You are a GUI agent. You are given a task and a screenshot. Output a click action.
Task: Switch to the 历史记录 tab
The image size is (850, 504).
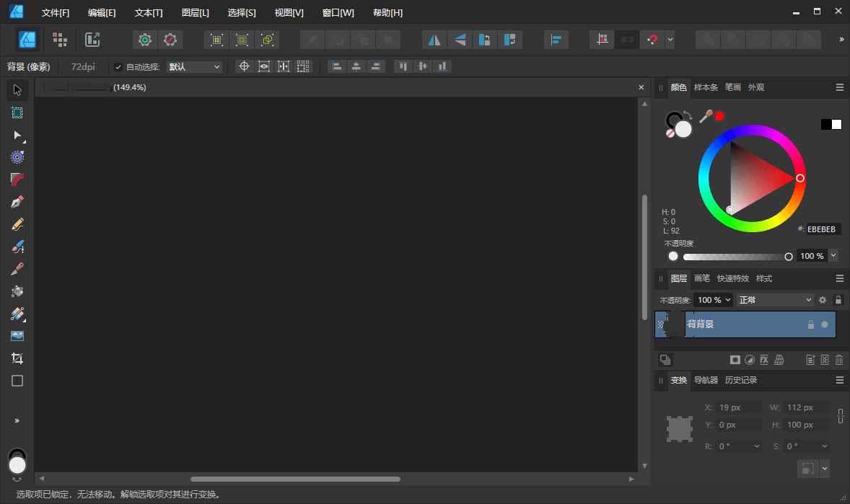tap(740, 380)
